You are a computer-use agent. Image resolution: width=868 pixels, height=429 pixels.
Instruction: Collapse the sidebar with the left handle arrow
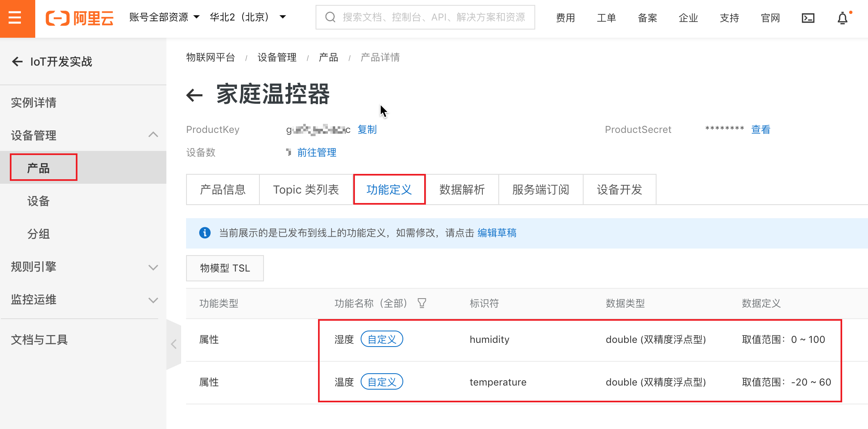coord(174,344)
